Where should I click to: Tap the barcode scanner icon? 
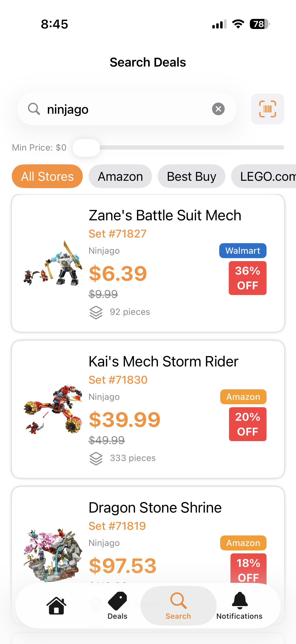(267, 109)
